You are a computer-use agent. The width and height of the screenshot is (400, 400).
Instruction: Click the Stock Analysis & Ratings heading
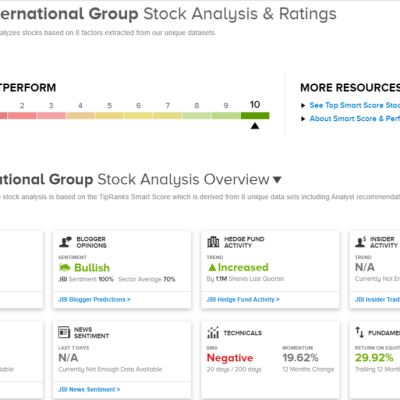coord(240,14)
